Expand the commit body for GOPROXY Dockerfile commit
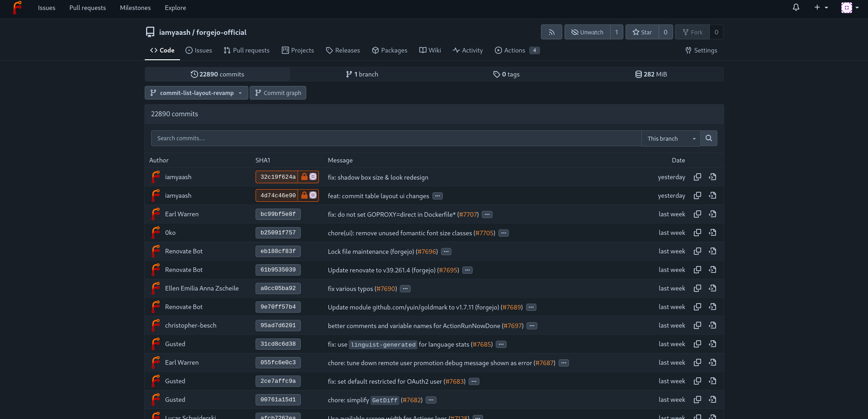 pyautogui.click(x=487, y=214)
